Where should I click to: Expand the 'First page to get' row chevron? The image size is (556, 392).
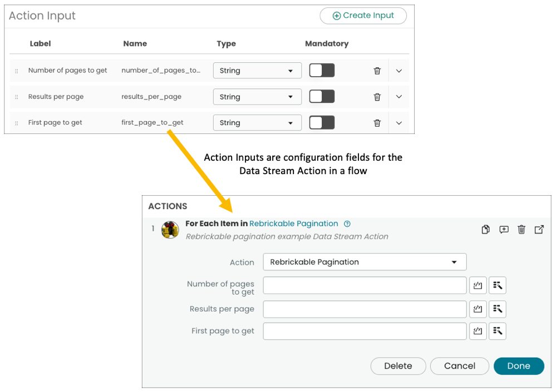pyautogui.click(x=398, y=123)
